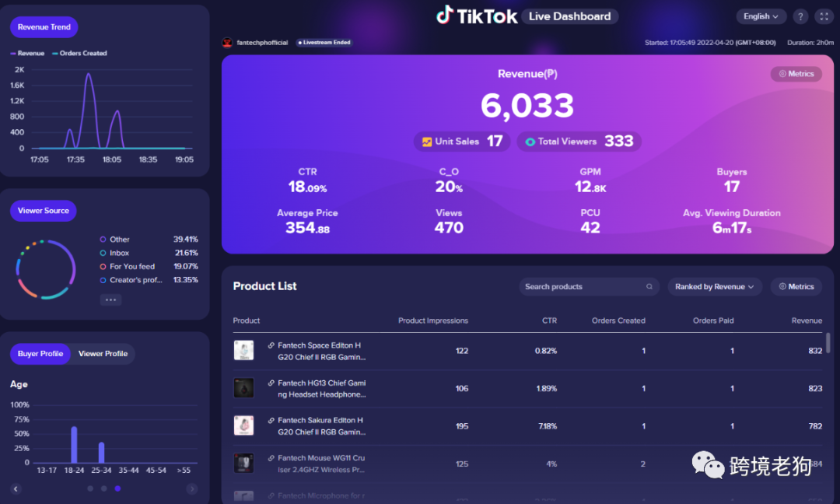Click the Total Viewers circle icon
840x504 pixels.
coord(530,142)
